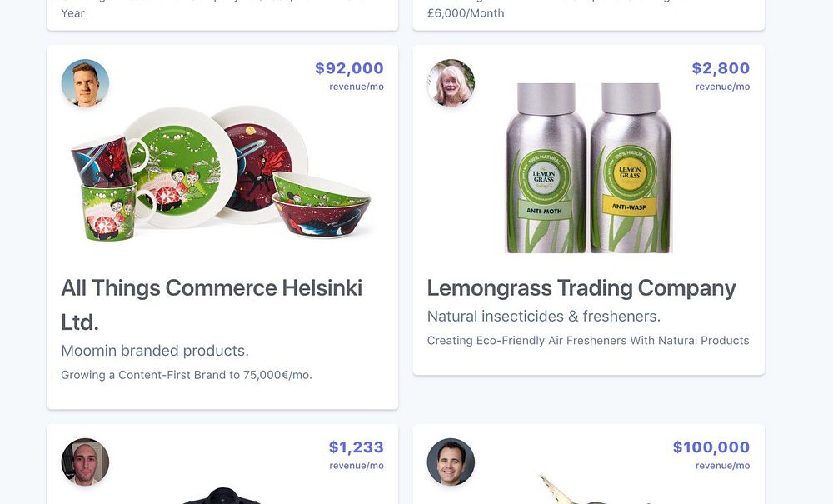Click the Anti-Moth bottle in the image
Viewport: 833px width, 504px height.
(x=546, y=167)
